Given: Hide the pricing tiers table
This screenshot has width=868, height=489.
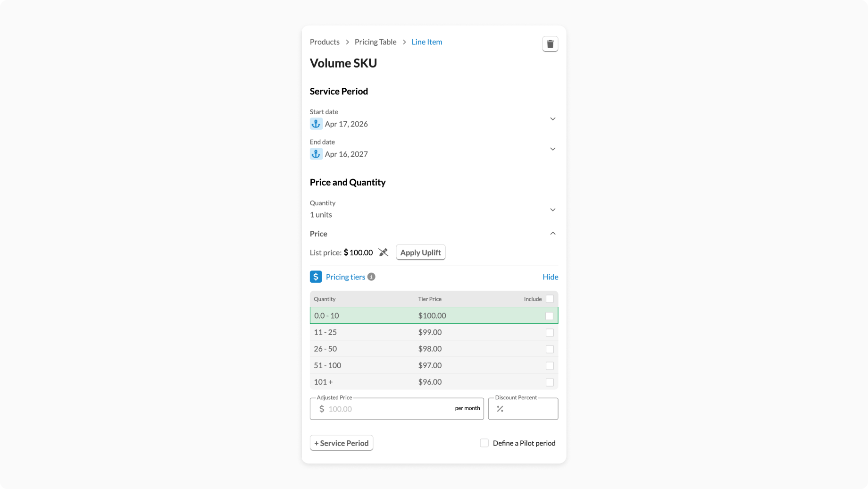Looking at the screenshot, I should coord(550,277).
